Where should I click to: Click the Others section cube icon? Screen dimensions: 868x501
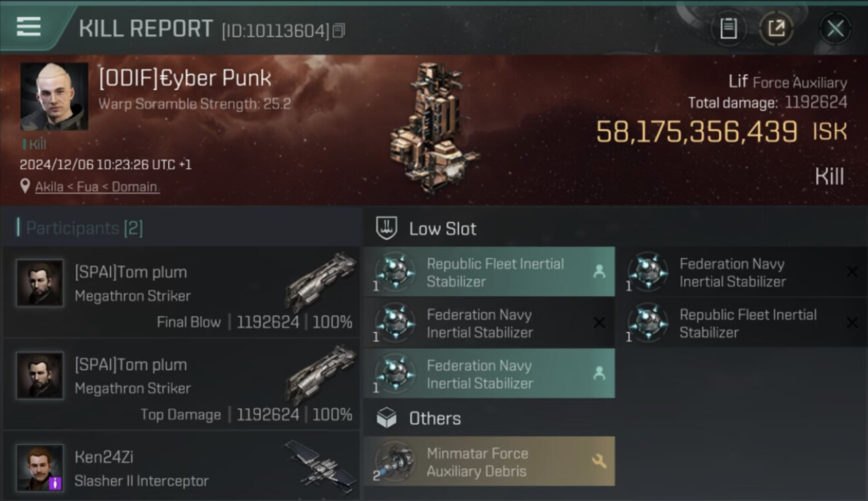pyautogui.click(x=387, y=419)
